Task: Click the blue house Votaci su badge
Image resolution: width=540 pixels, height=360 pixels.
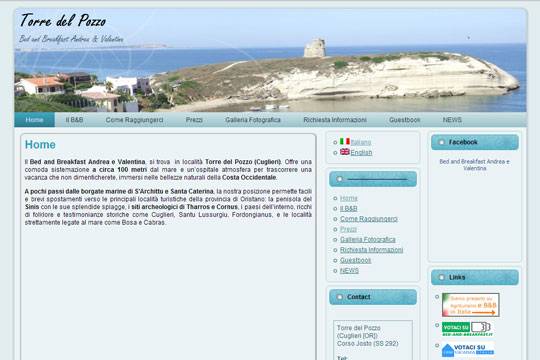Action: coord(468,350)
